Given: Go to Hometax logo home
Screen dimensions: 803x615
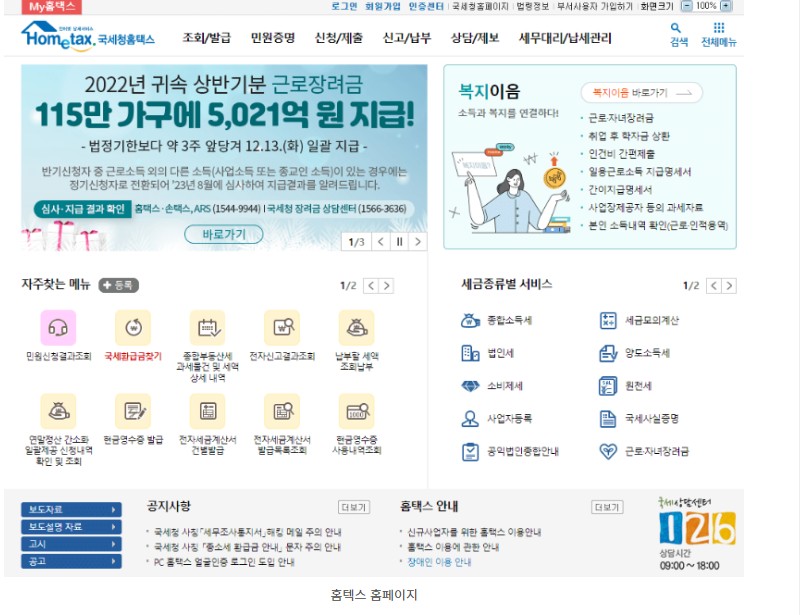Looking at the screenshot, I should (88, 36).
